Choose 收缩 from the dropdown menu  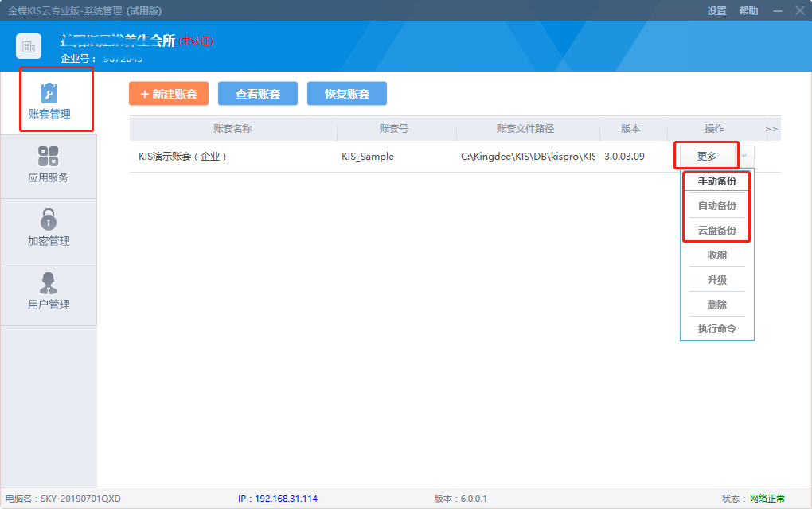[x=716, y=255]
